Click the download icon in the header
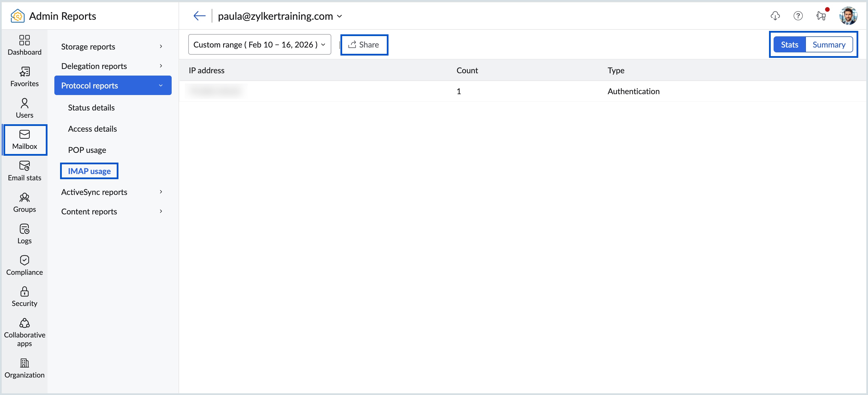This screenshot has height=395, width=868. tap(775, 16)
